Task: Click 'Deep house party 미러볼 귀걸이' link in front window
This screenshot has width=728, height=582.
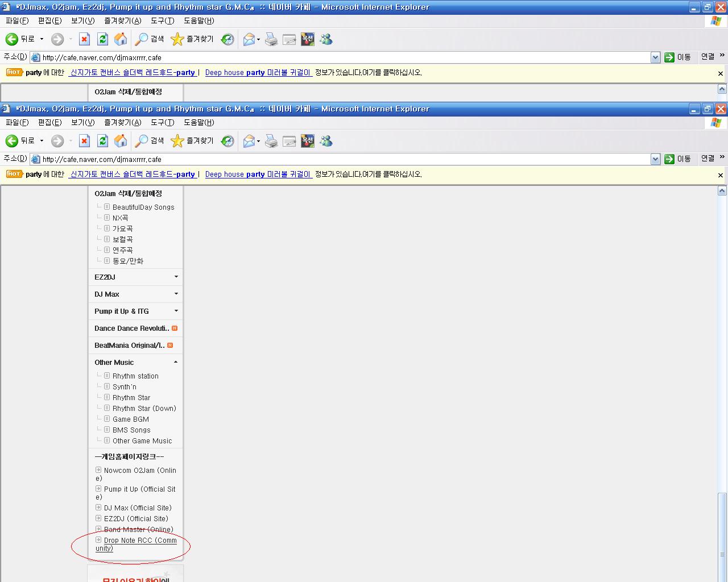Action: click(258, 174)
